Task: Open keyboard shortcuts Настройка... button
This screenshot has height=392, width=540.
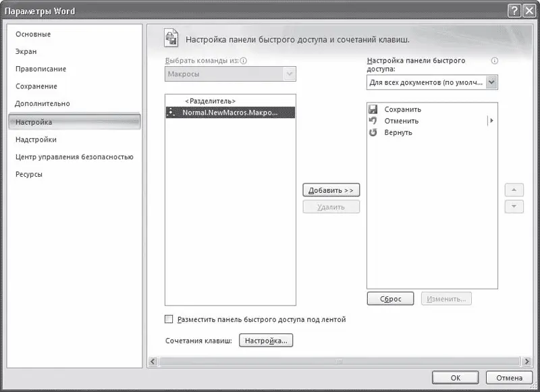Action: pyautogui.click(x=266, y=341)
